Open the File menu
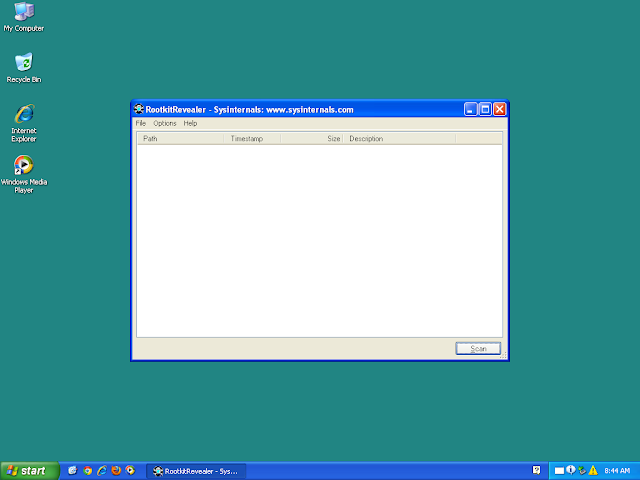 click(140, 123)
